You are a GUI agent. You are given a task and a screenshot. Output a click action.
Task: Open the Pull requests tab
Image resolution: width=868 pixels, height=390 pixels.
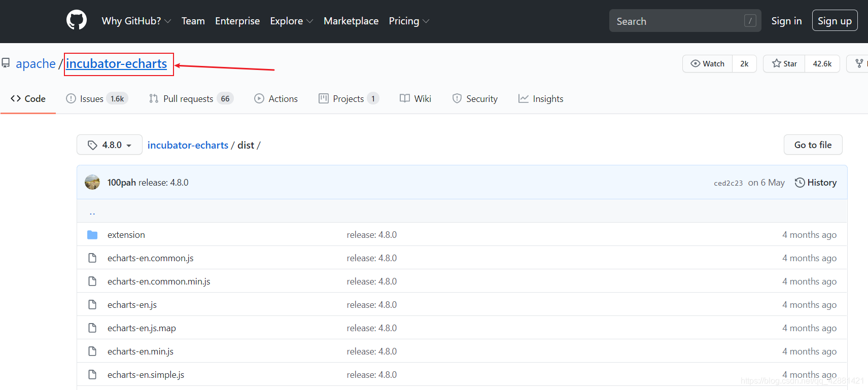point(191,98)
